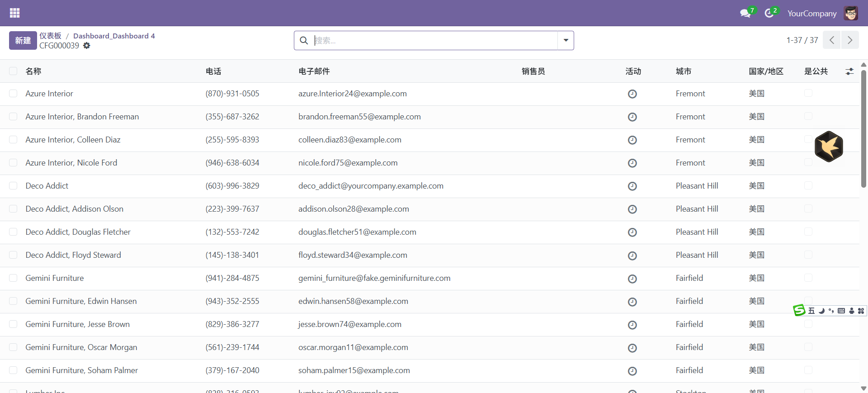
Task: Toggle the select-all header checkbox
Action: [13, 71]
